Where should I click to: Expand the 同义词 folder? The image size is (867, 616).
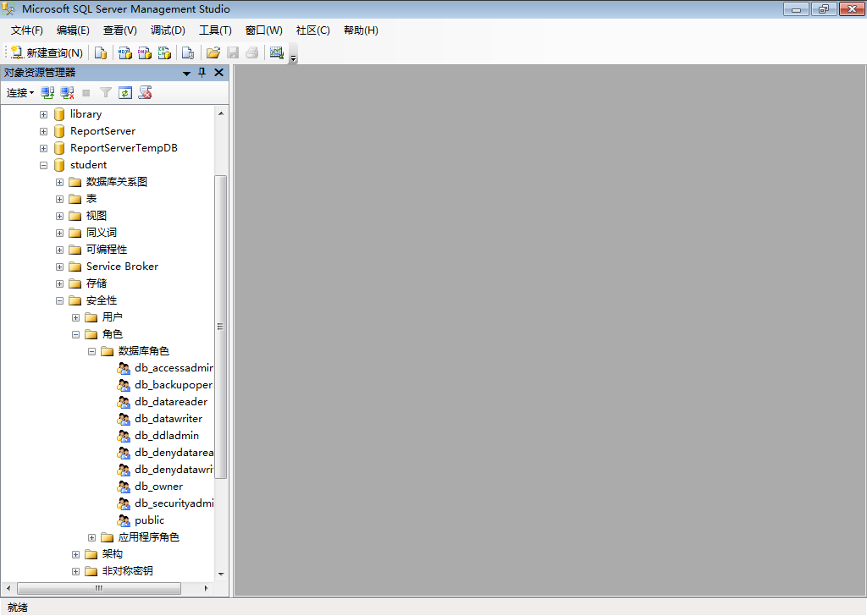tap(60, 234)
